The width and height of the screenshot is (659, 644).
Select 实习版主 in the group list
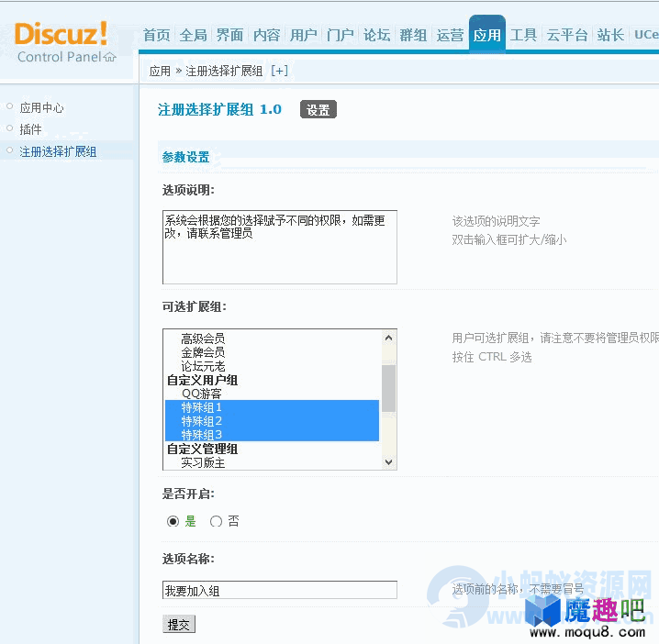click(203, 462)
